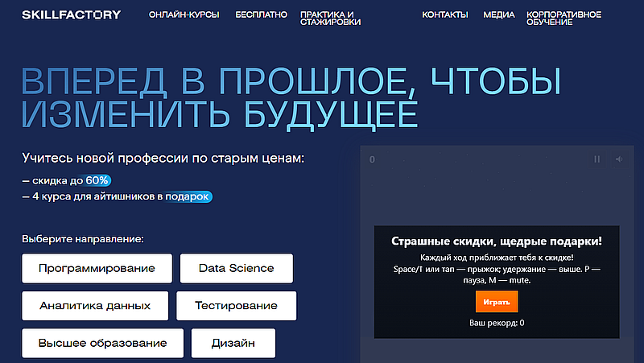The image size is (644, 363).
Task: Open the Бесплатно menu item
Action: (261, 14)
